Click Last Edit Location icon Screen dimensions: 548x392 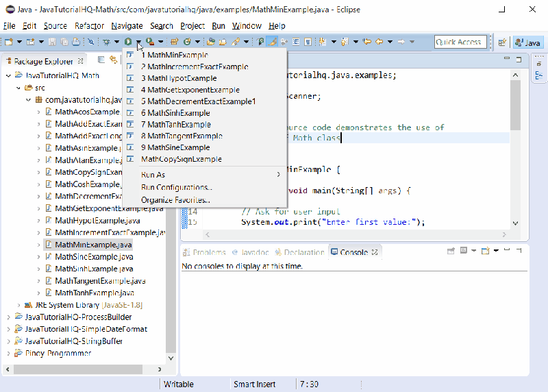tap(366, 42)
